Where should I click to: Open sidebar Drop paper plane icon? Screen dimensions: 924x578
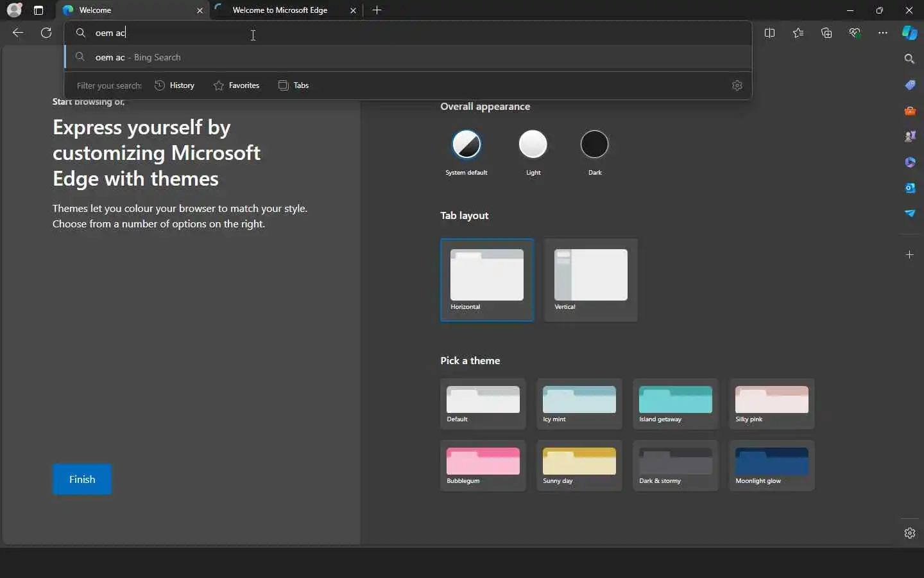910,213
